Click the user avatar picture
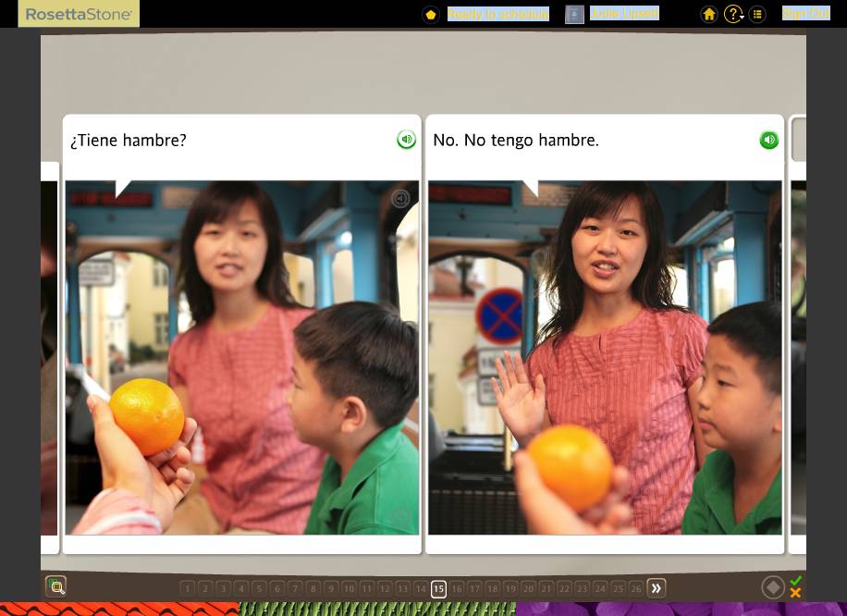Image resolution: width=847 pixels, height=616 pixels. click(574, 15)
